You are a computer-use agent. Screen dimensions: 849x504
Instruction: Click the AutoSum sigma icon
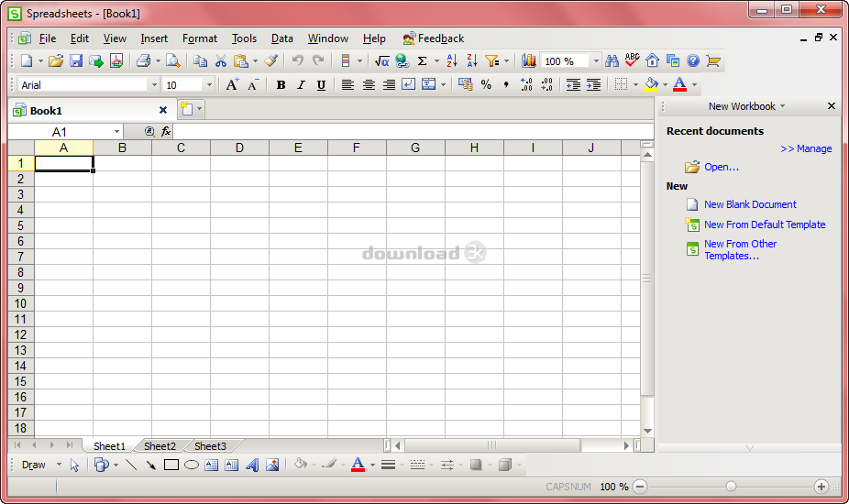pyautogui.click(x=423, y=61)
